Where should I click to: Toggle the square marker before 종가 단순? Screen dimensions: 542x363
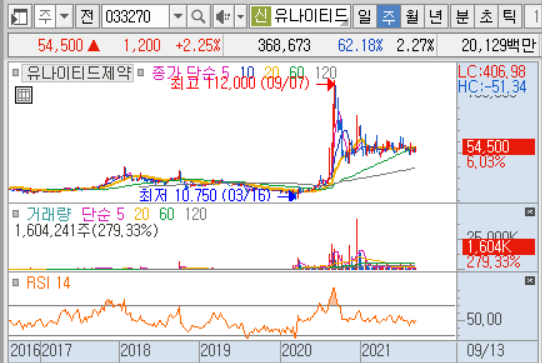tap(140, 73)
